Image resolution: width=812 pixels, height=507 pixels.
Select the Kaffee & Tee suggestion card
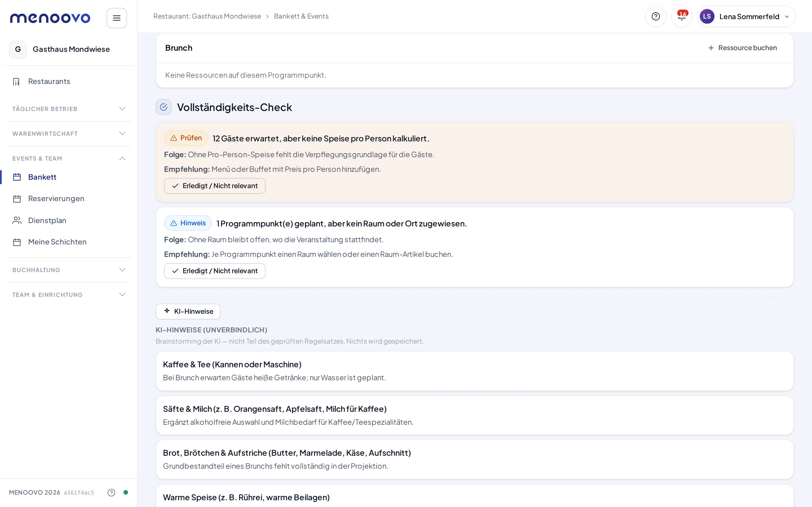(475, 371)
